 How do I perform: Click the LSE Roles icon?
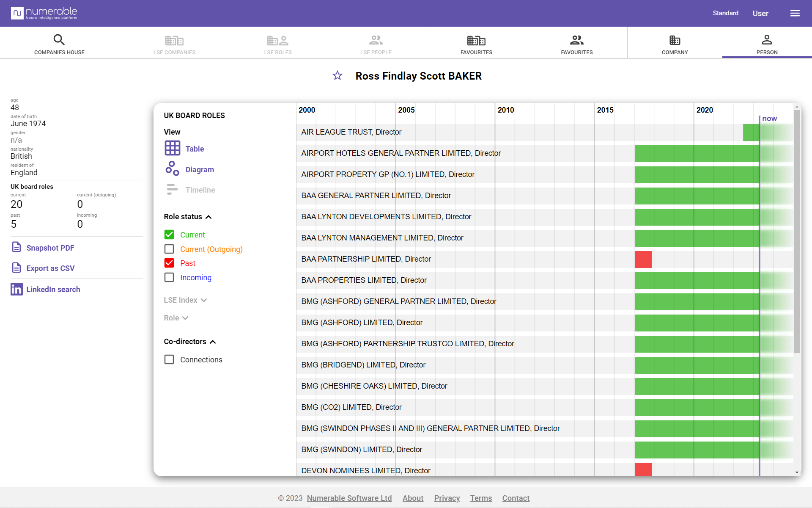pos(278,41)
